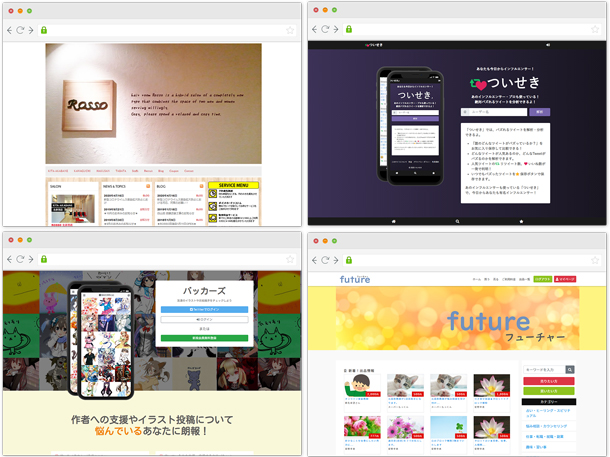Image resolution: width=610 pixels, height=457 pixels.
Task: Click the green padlock in the Rosso window
Action: click(44, 30)
